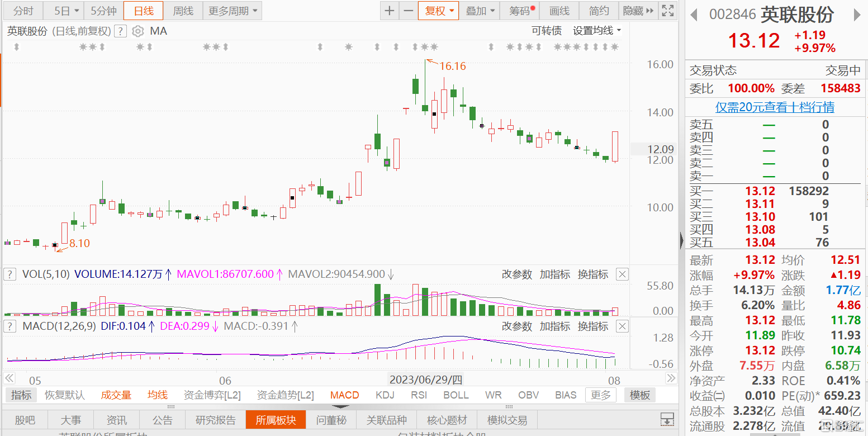Toggle the 筹码 chip distribution

click(x=520, y=11)
